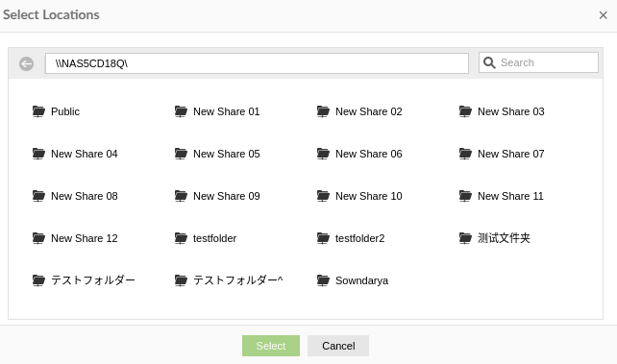Click the folder icon beside New Share 08
Image resolution: width=617 pixels, height=364 pixels.
pyautogui.click(x=38, y=196)
